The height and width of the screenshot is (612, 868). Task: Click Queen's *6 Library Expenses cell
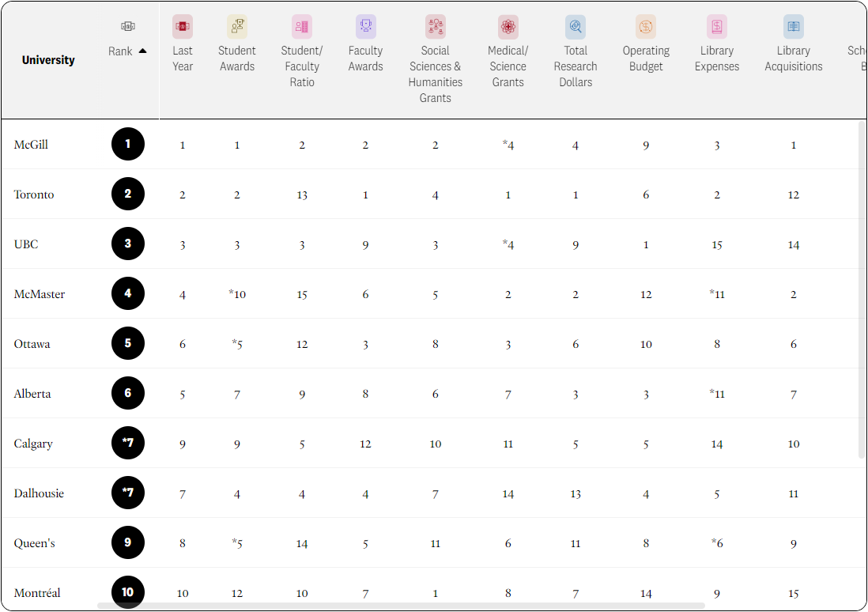(716, 543)
